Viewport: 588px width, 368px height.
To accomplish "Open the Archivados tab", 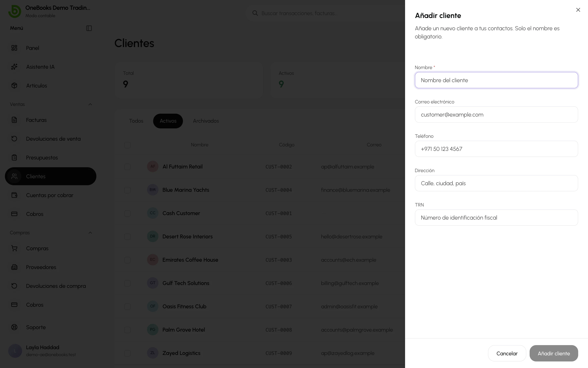I will pos(206,121).
